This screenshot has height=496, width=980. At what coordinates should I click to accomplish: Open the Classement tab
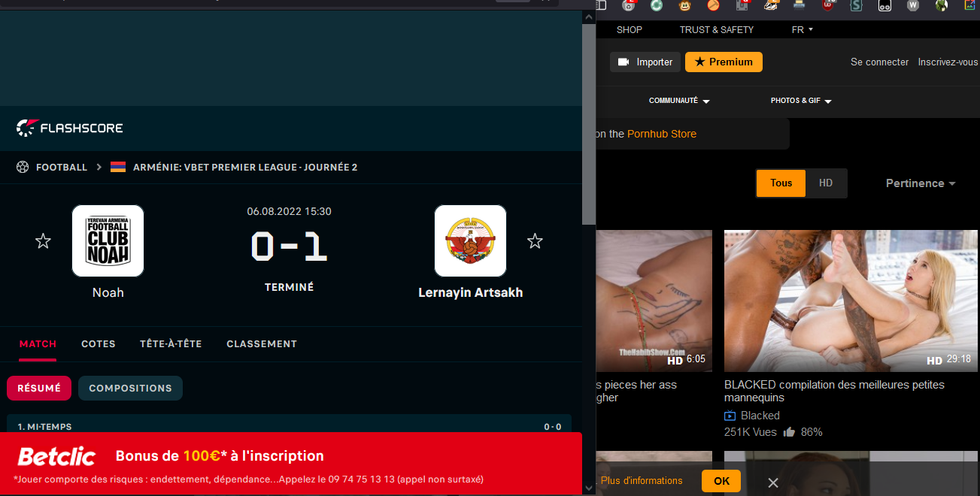click(262, 344)
